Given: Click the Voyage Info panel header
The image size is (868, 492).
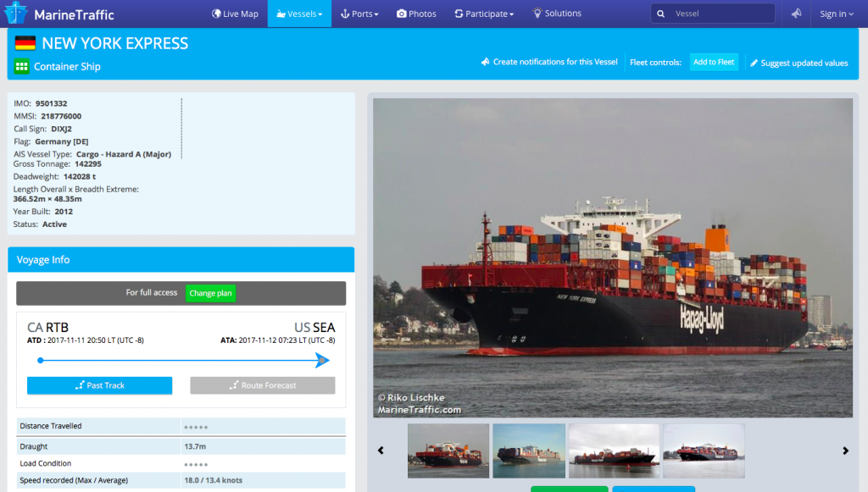Looking at the screenshot, I should pos(181,259).
